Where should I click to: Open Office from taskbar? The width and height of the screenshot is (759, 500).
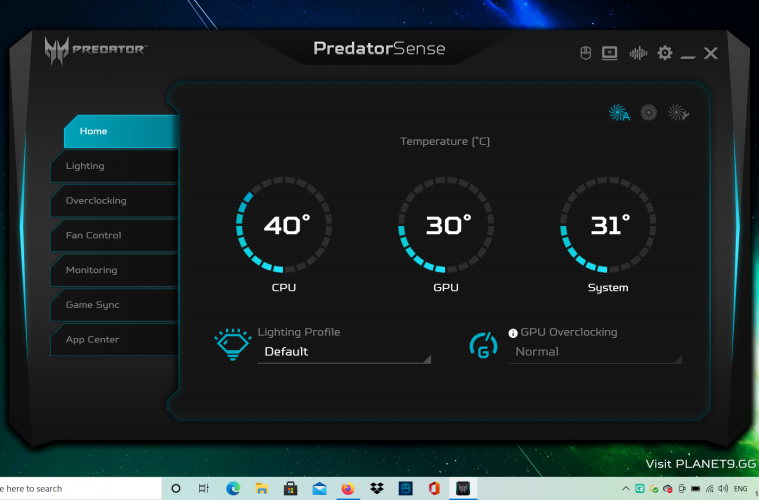(434, 488)
